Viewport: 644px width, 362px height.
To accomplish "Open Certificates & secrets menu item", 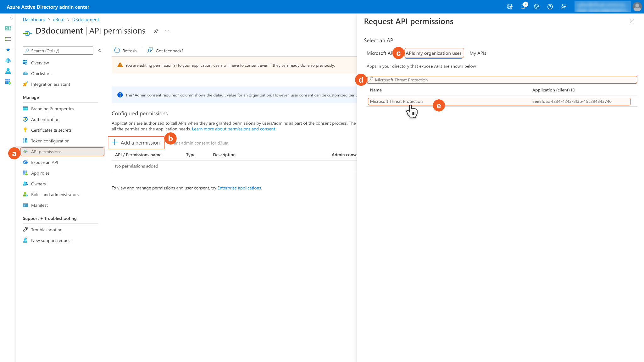I will coord(51,130).
